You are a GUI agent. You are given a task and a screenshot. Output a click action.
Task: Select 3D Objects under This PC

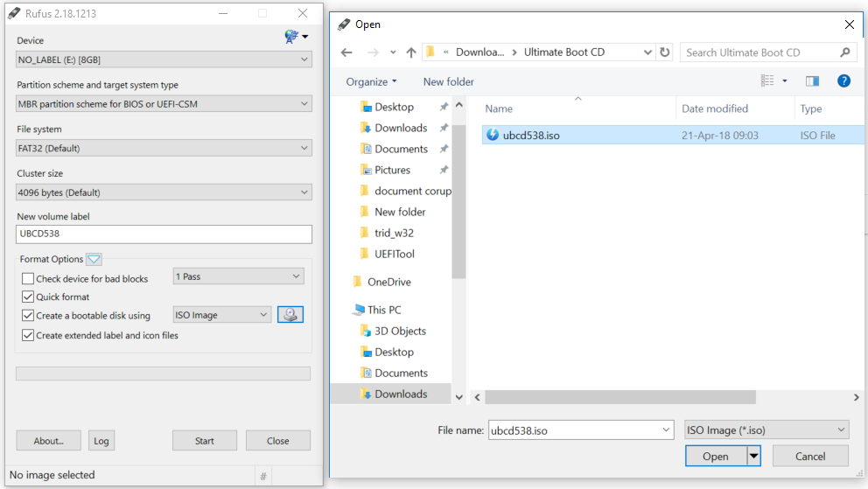tap(400, 331)
